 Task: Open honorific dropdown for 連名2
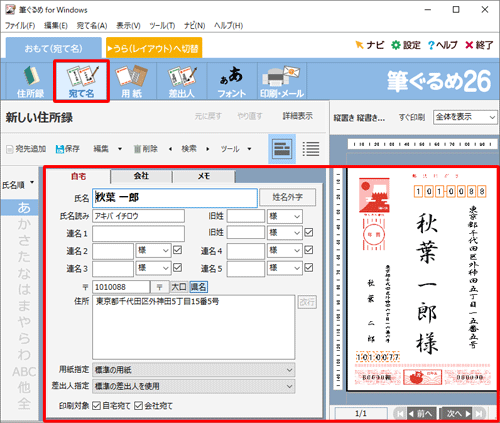click(x=153, y=250)
